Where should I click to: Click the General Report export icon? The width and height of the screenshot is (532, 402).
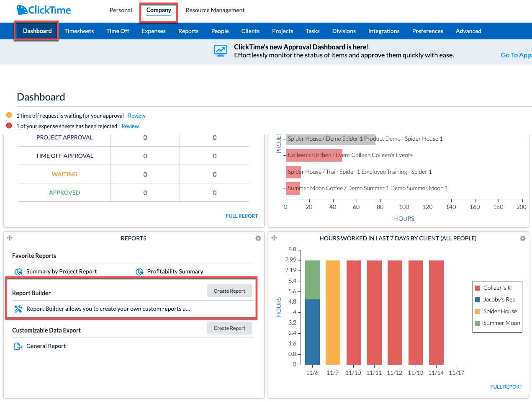(18, 346)
